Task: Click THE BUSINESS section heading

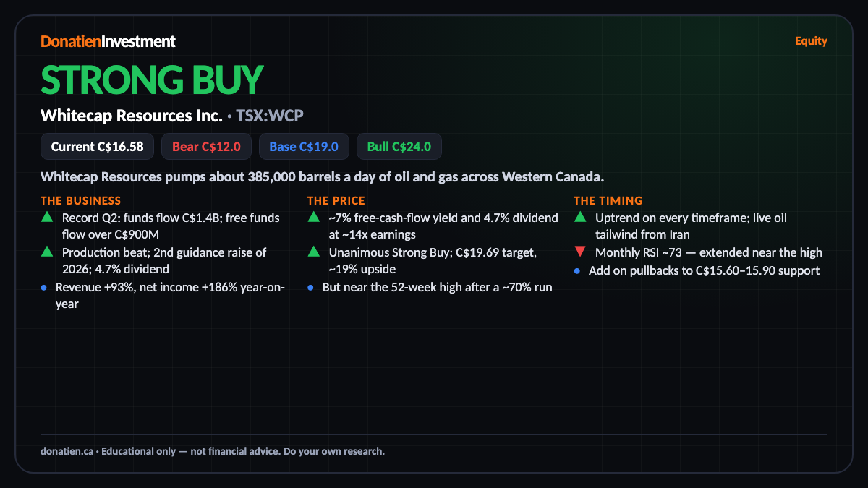Action: click(81, 200)
